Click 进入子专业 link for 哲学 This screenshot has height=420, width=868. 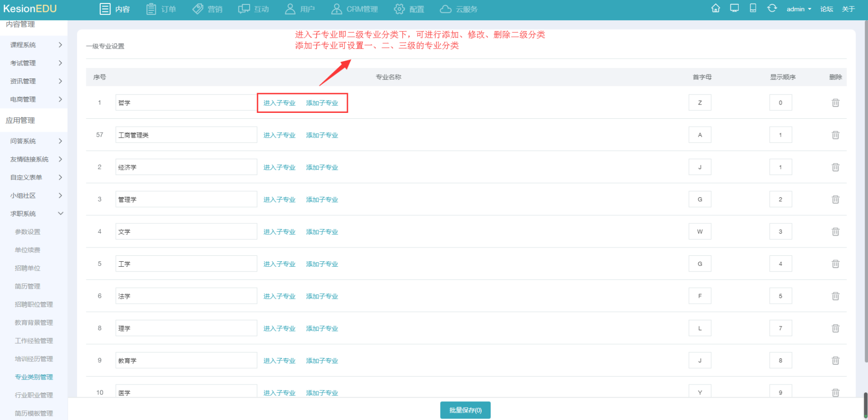pos(279,103)
